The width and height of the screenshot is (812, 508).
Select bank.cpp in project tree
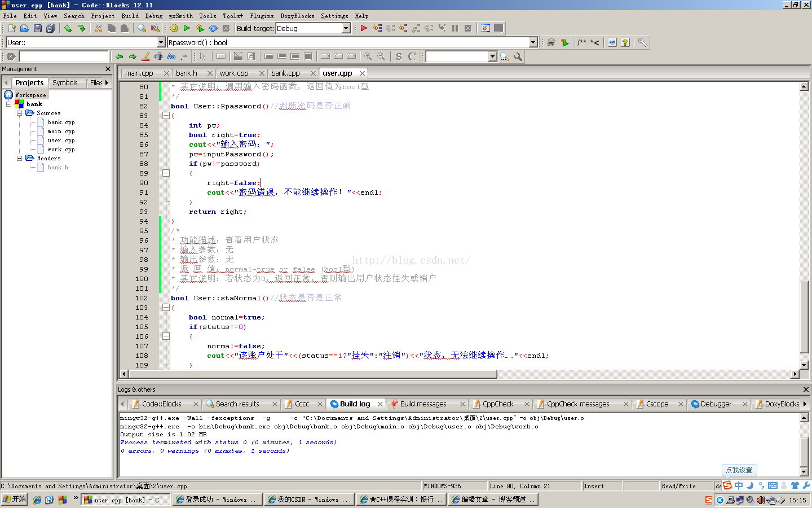click(61, 122)
